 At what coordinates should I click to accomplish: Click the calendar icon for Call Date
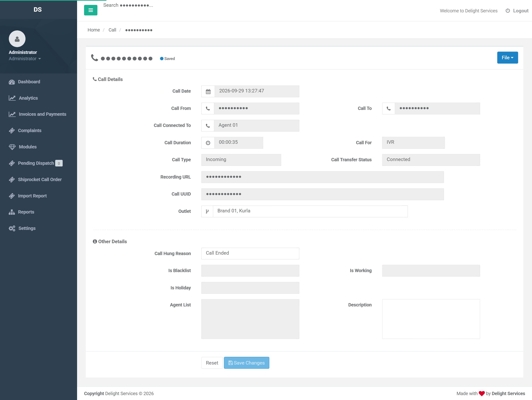point(208,91)
